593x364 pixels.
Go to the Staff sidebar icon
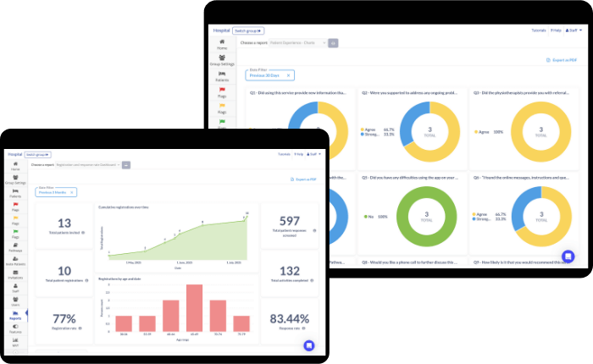[15, 288]
